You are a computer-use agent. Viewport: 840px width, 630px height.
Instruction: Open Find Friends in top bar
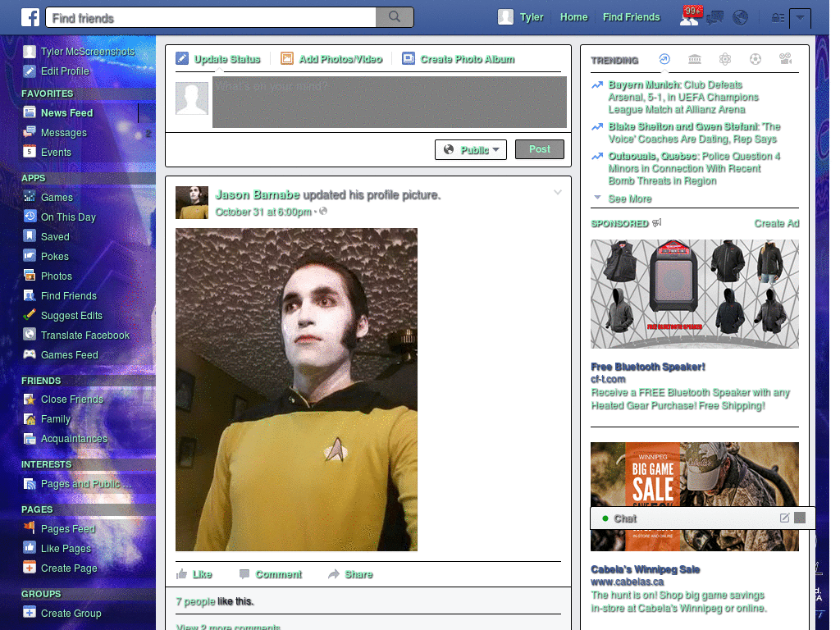pyautogui.click(x=631, y=17)
